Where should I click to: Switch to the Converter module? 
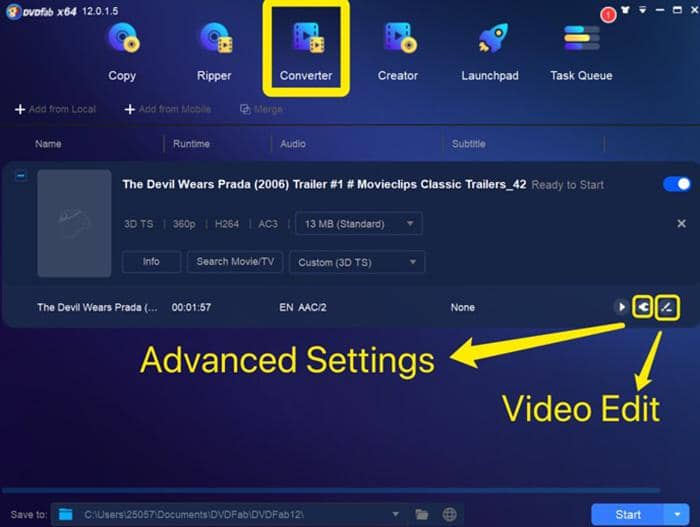pos(306,51)
